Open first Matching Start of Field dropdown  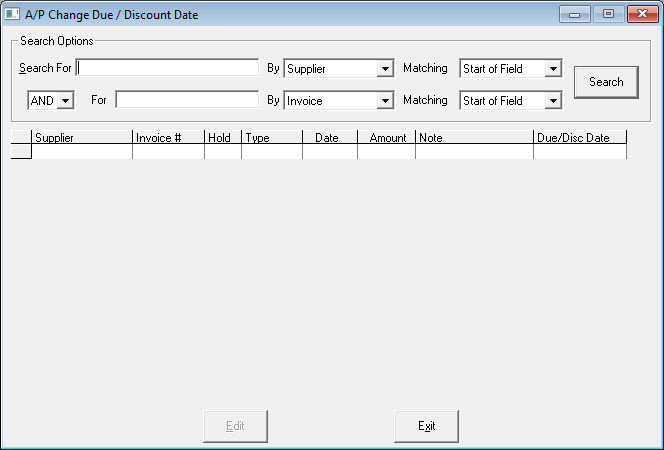(553, 69)
